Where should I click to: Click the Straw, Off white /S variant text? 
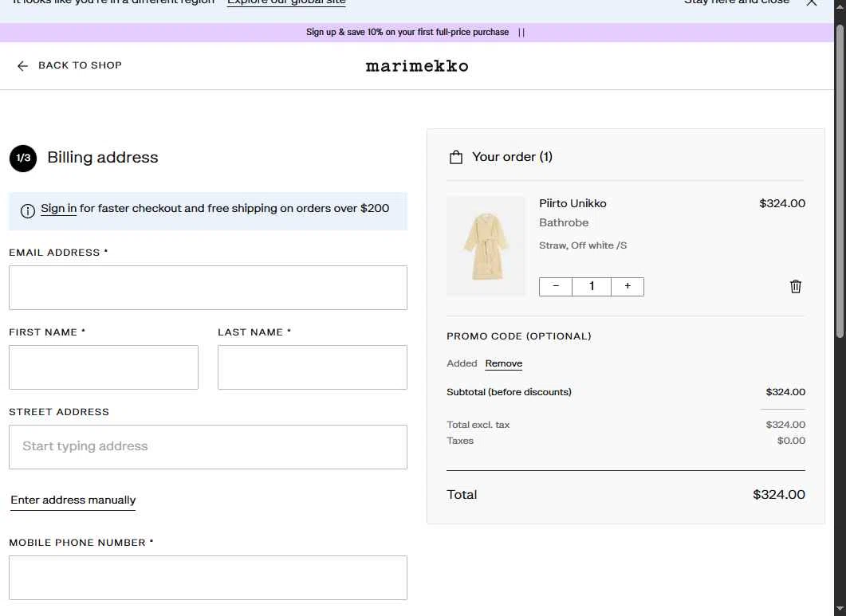[583, 245]
